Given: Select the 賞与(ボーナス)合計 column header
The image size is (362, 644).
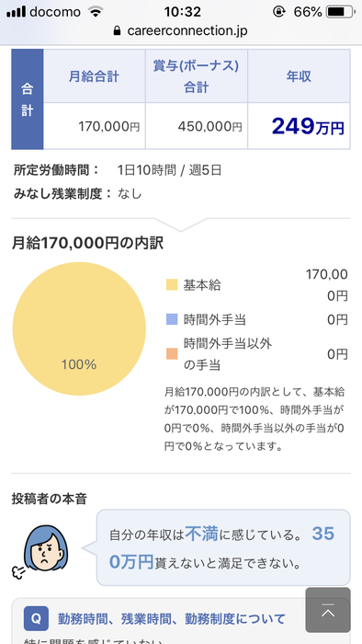Looking at the screenshot, I should point(197,76).
